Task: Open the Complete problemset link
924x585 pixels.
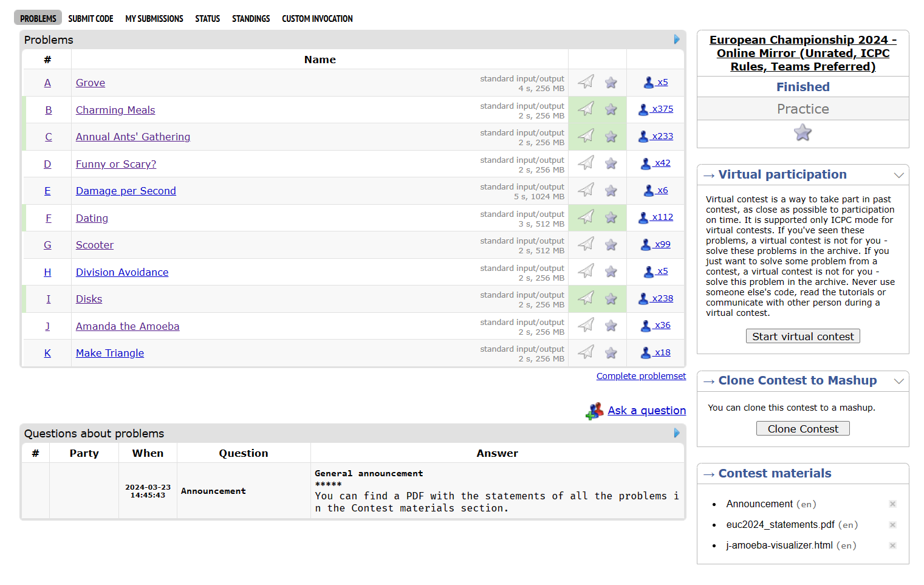Action: (641, 376)
